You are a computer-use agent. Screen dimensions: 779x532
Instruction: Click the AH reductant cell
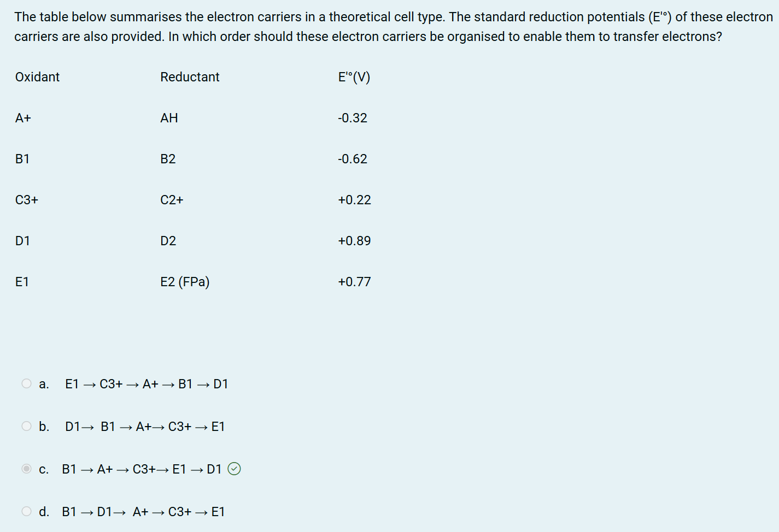pyautogui.click(x=169, y=118)
